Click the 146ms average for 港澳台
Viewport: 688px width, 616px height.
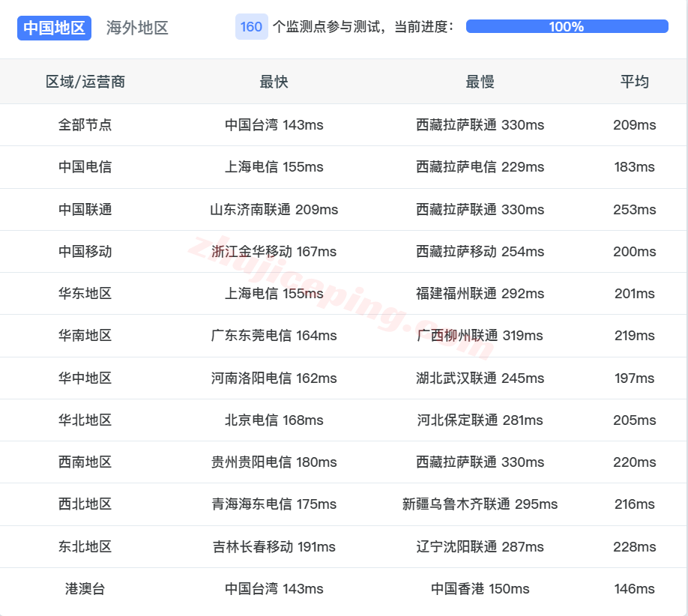coord(635,588)
